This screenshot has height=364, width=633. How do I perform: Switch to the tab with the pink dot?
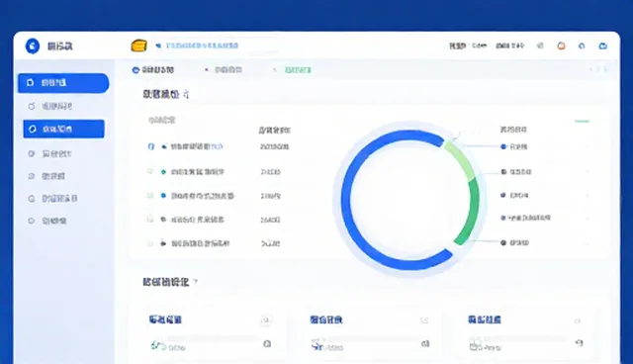click(224, 70)
